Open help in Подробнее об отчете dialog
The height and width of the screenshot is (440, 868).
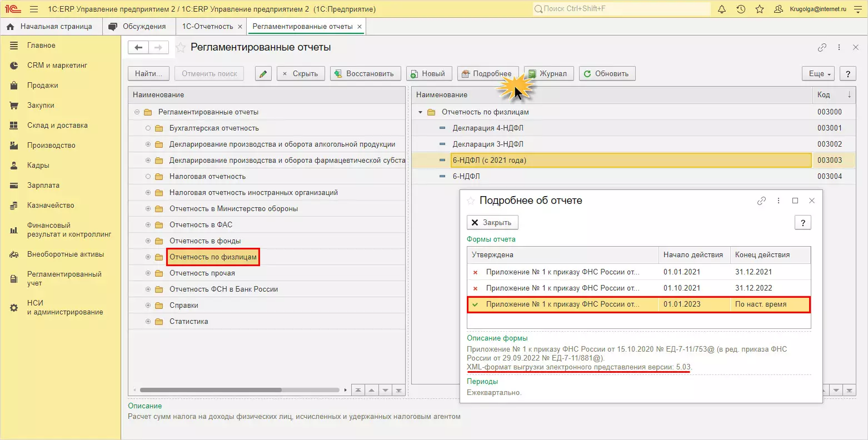coord(802,222)
